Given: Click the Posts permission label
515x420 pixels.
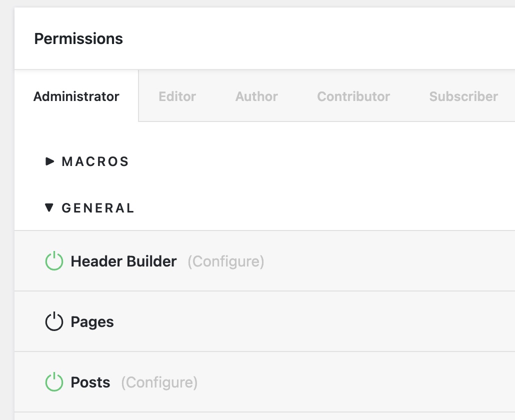Looking at the screenshot, I should tap(90, 382).
